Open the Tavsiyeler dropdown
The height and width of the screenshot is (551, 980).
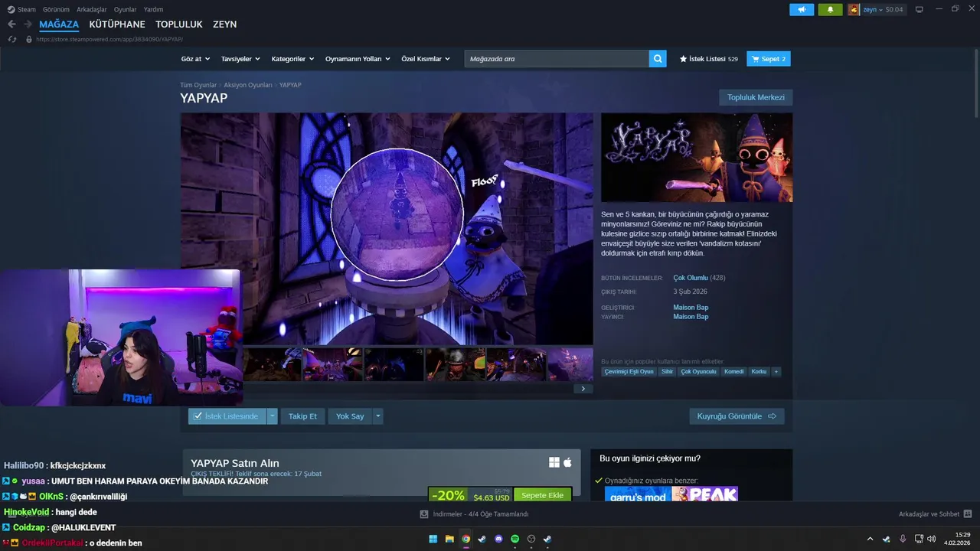[240, 59]
